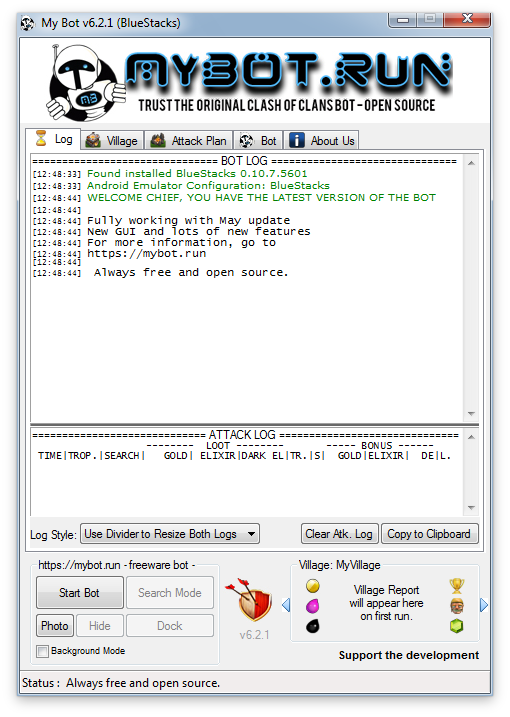Click 'WELCOME CHIEF' log line

[261, 198]
